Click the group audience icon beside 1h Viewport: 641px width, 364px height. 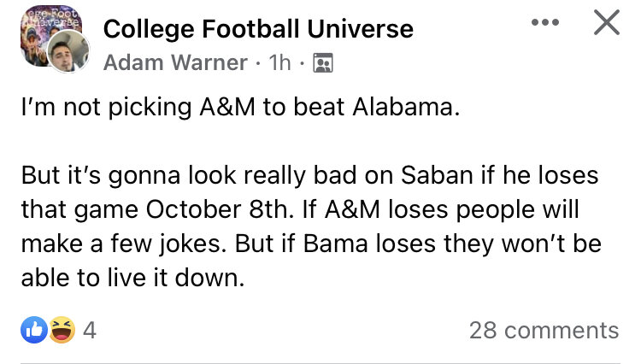tap(322, 63)
